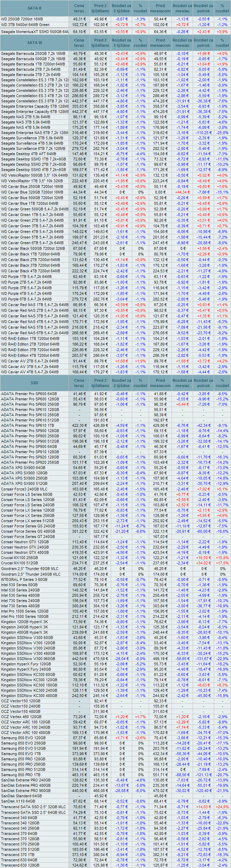Click the +44,34 € monthly difference value
The image size is (231, 868).
coord(182,192)
